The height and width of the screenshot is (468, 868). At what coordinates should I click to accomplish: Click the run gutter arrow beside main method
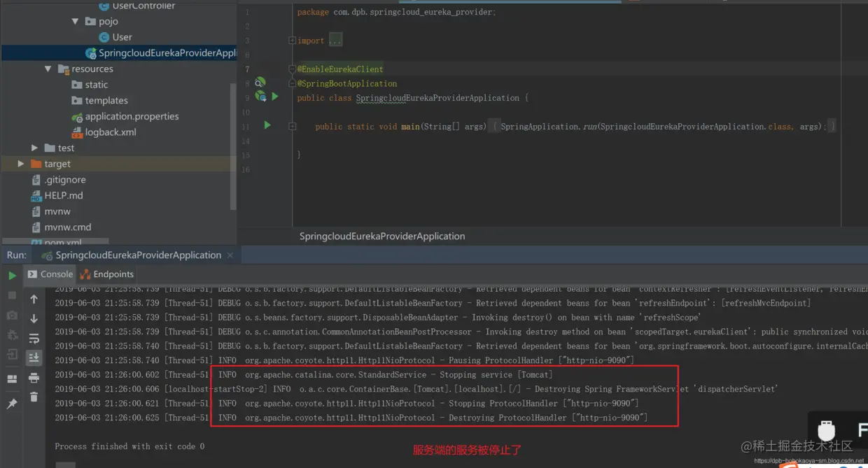coord(267,125)
